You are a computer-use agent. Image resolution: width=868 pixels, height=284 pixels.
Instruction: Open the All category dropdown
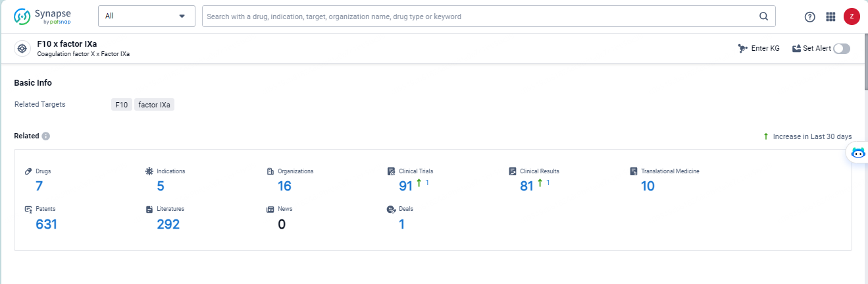pyautogui.click(x=146, y=16)
